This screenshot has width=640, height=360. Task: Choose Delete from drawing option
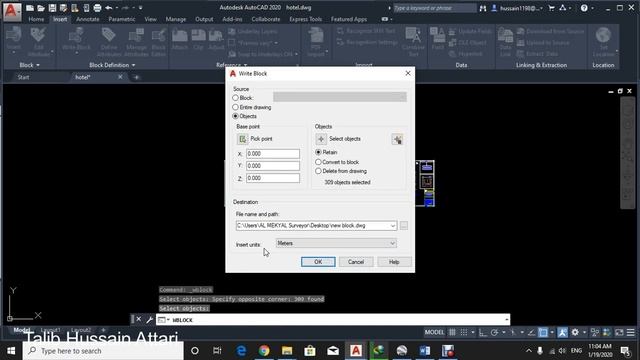point(318,171)
